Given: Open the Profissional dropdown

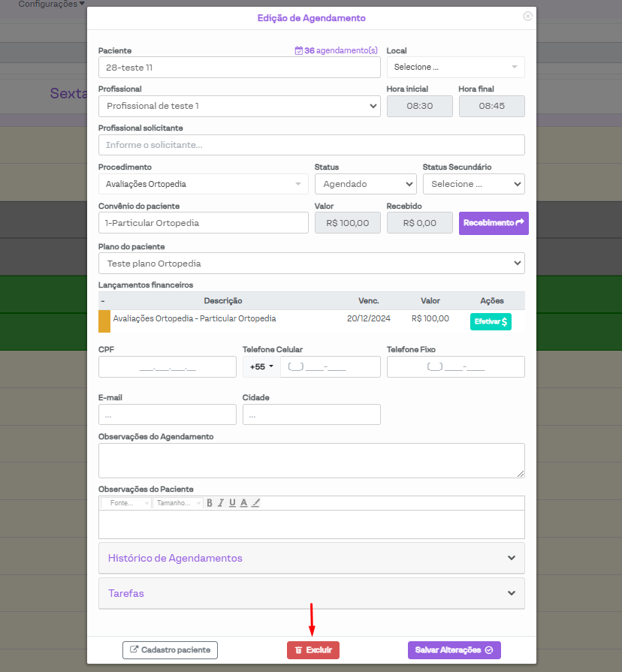Looking at the screenshot, I should pyautogui.click(x=239, y=106).
